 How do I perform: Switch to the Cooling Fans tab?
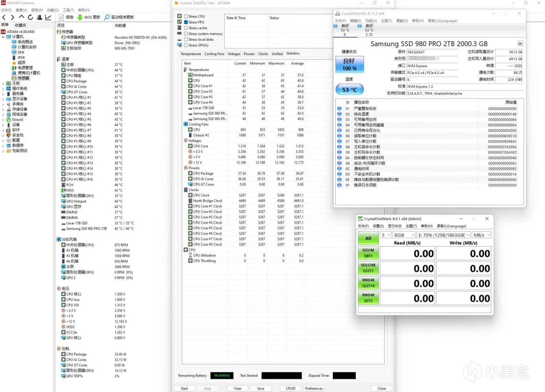point(214,54)
